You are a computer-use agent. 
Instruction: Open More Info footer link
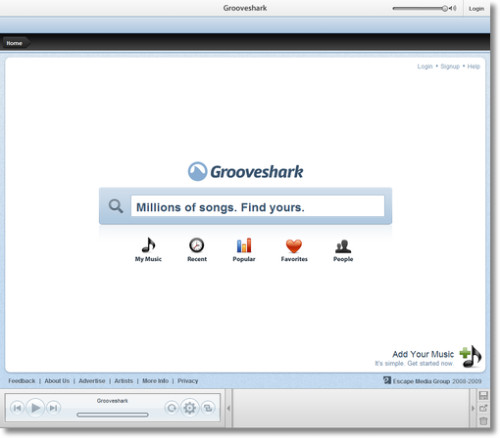coord(155,381)
